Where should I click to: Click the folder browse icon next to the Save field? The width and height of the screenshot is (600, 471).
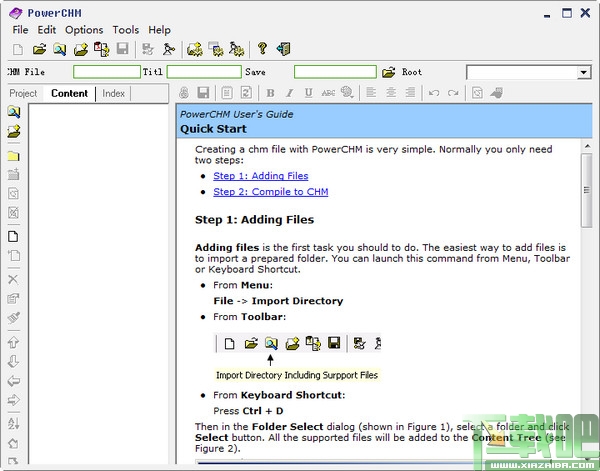tap(388, 72)
